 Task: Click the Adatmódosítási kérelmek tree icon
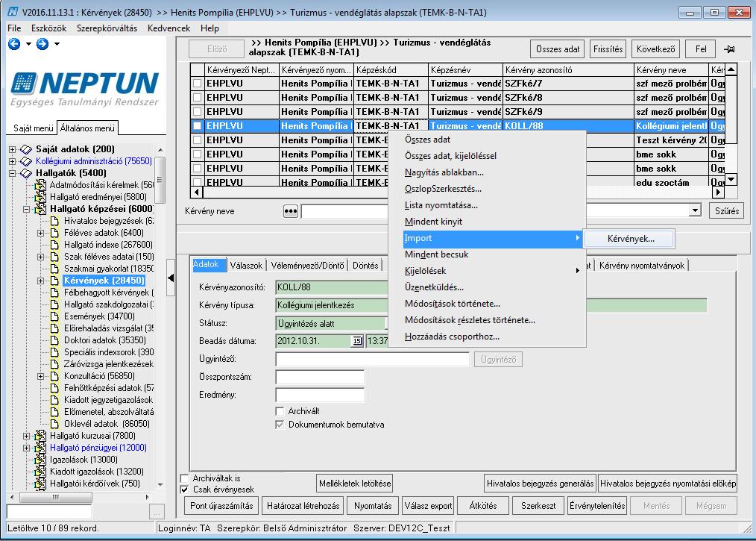(x=40, y=185)
